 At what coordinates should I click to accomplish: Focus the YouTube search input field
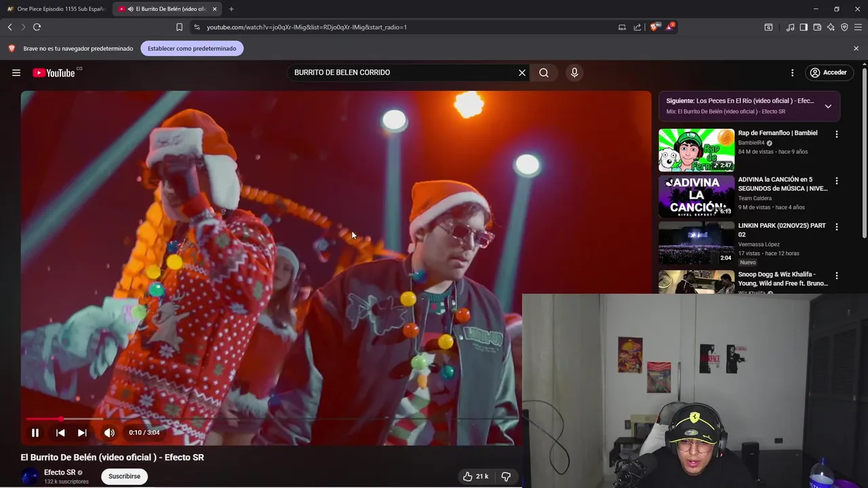[x=403, y=73]
